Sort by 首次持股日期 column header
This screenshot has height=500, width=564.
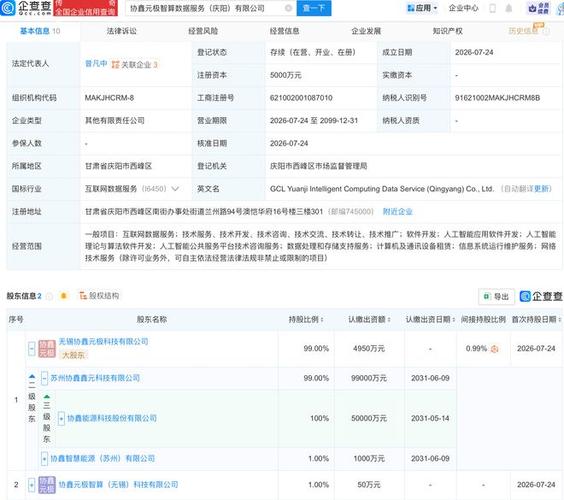click(x=536, y=319)
